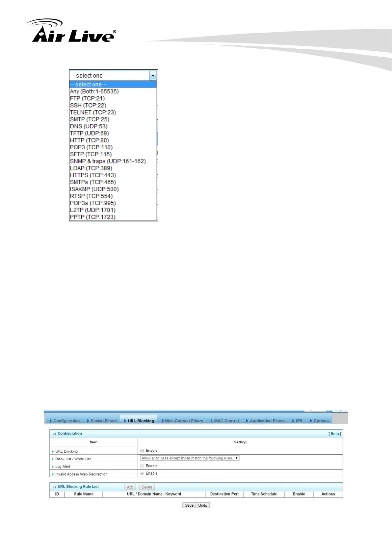
Task: Uncheck Invalid Access Web Redirection Enable
Action: pyautogui.click(x=142, y=473)
